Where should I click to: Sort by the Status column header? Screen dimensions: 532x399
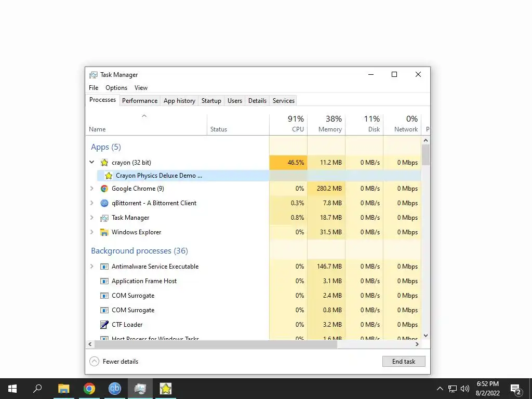tap(238, 124)
